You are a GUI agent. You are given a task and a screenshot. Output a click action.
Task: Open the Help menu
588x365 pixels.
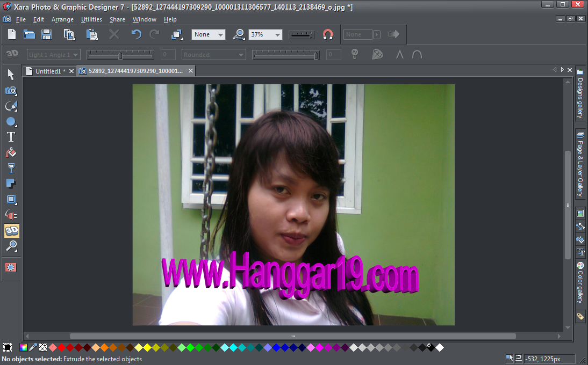[170, 19]
